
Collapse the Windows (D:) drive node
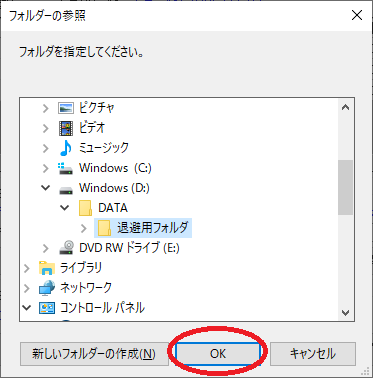45,188
